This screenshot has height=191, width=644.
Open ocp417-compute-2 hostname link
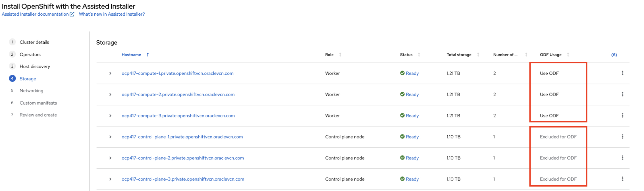pyautogui.click(x=178, y=94)
